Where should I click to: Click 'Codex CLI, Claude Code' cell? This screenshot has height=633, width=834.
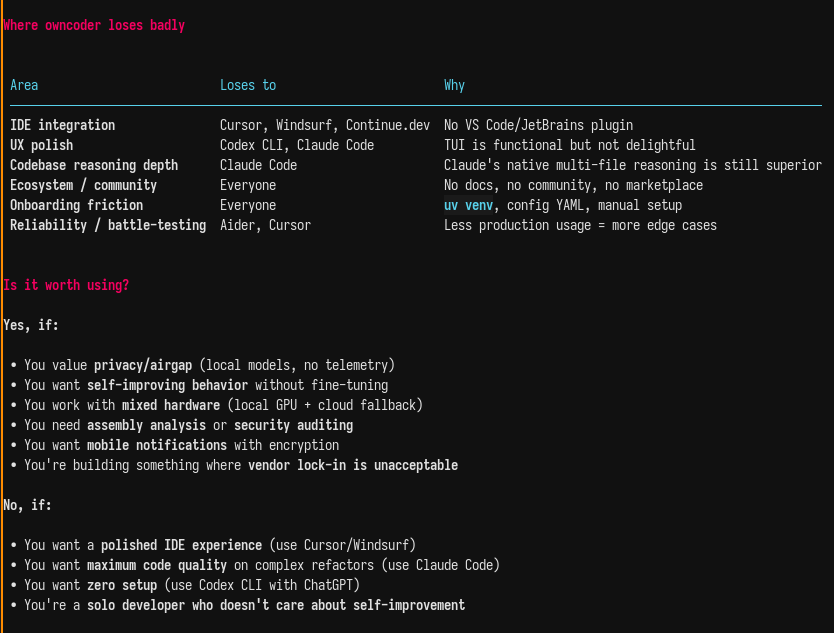tap(297, 145)
